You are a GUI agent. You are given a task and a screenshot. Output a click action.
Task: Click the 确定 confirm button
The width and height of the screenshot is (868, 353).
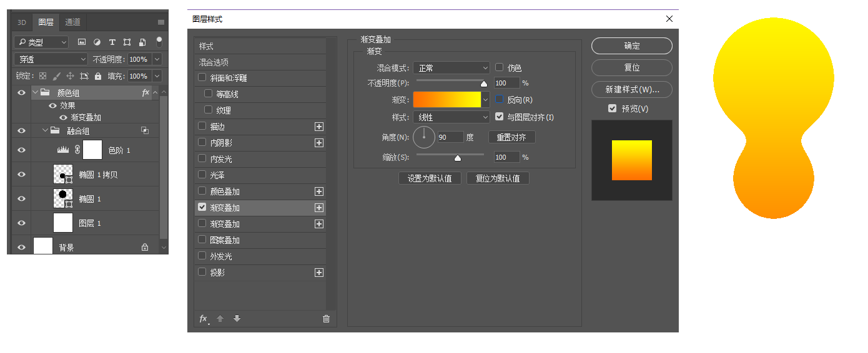click(x=631, y=46)
